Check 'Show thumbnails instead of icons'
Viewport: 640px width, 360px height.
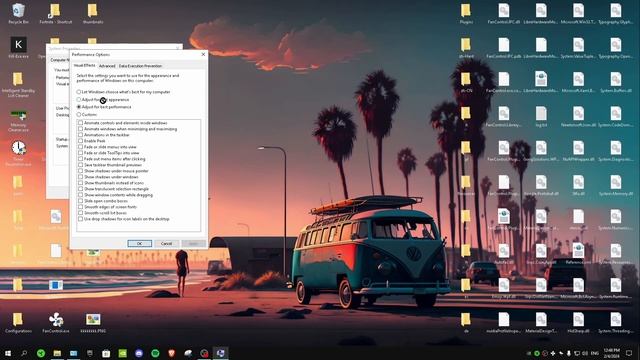[80, 183]
